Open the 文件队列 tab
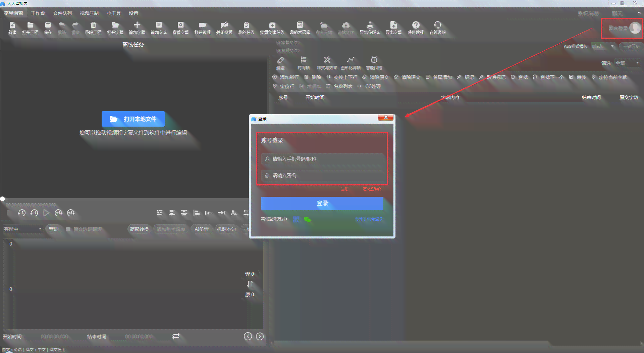The height and width of the screenshot is (353, 644). 62,13
